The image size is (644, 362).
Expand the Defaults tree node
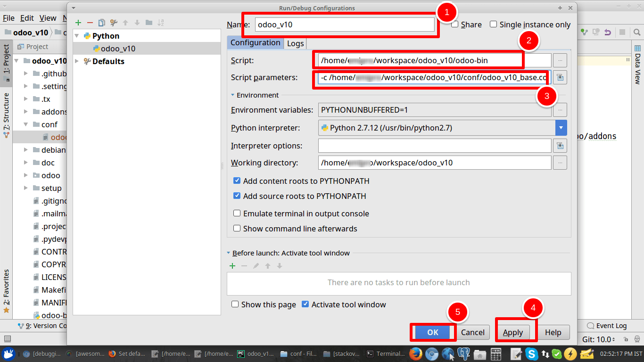(76, 61)
